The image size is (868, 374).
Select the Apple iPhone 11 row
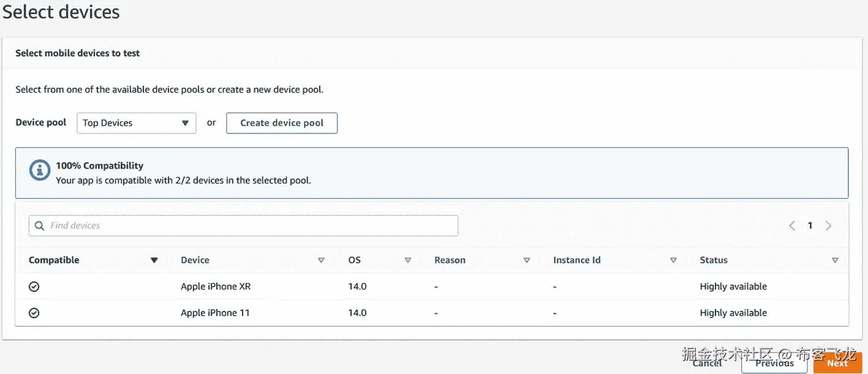(x=215, y=313)
